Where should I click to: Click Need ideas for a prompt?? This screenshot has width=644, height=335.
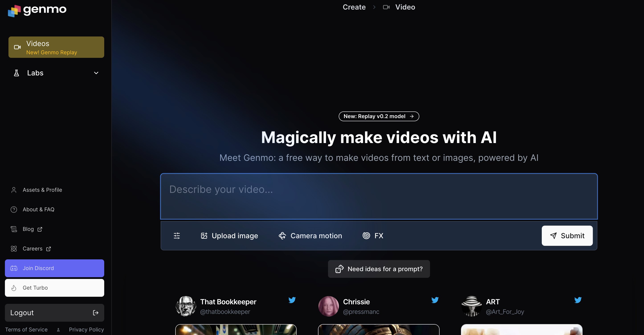[x=379, y=269]
